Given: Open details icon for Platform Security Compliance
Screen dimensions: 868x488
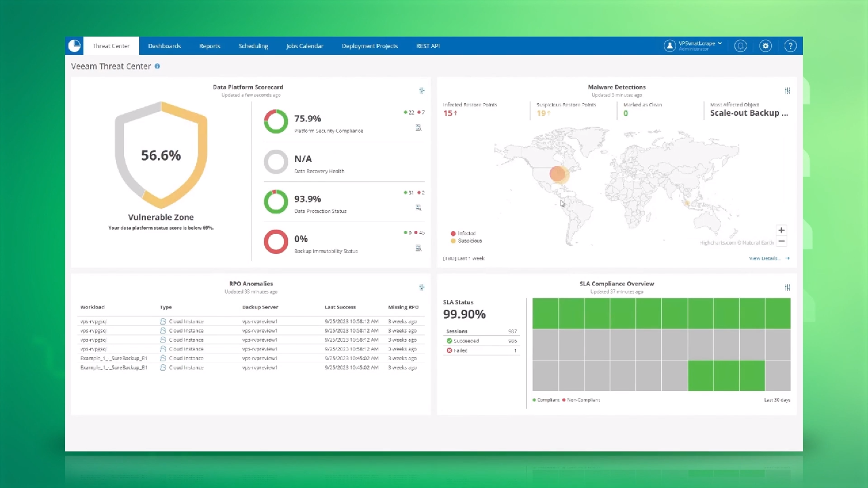Looking at the screenshot, I should (418, 127).
